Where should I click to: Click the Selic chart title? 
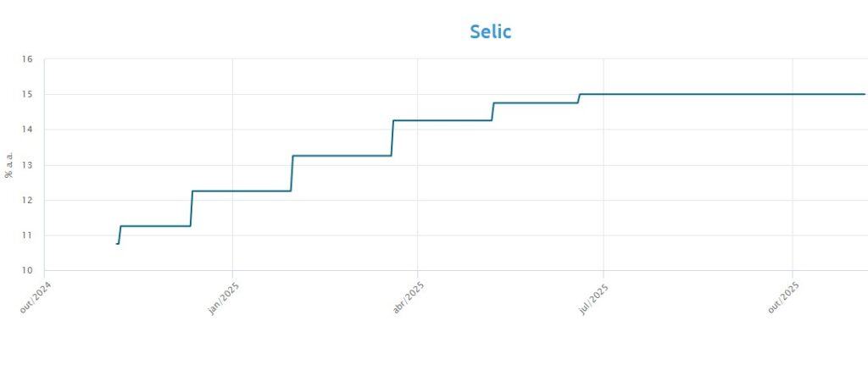491,32
